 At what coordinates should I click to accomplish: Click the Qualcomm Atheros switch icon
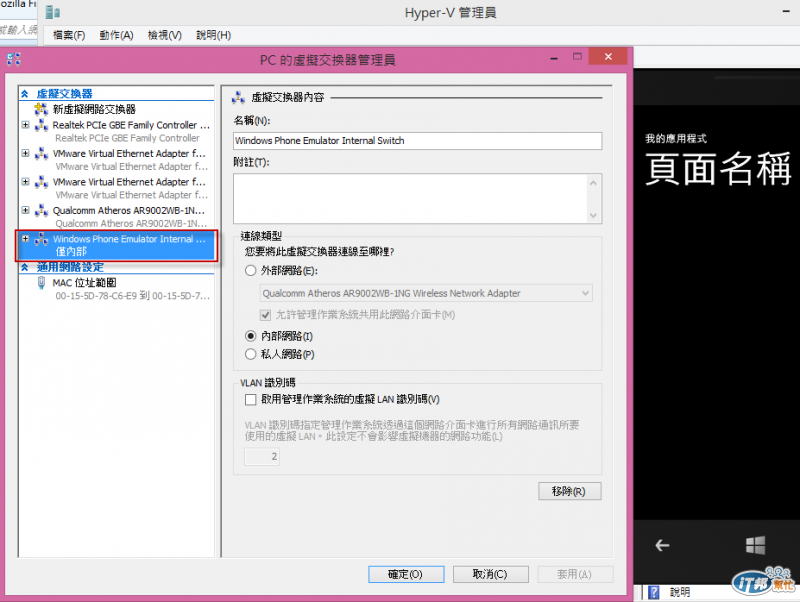tap(41, 210)
